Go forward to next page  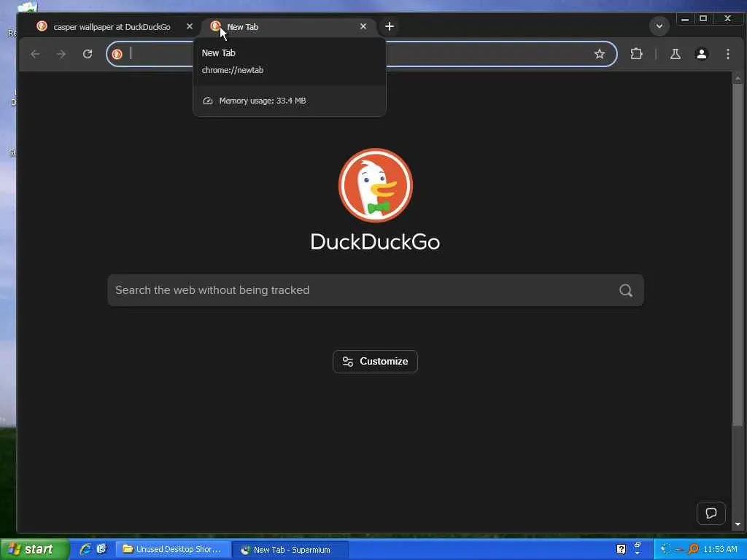pos(61,54)
